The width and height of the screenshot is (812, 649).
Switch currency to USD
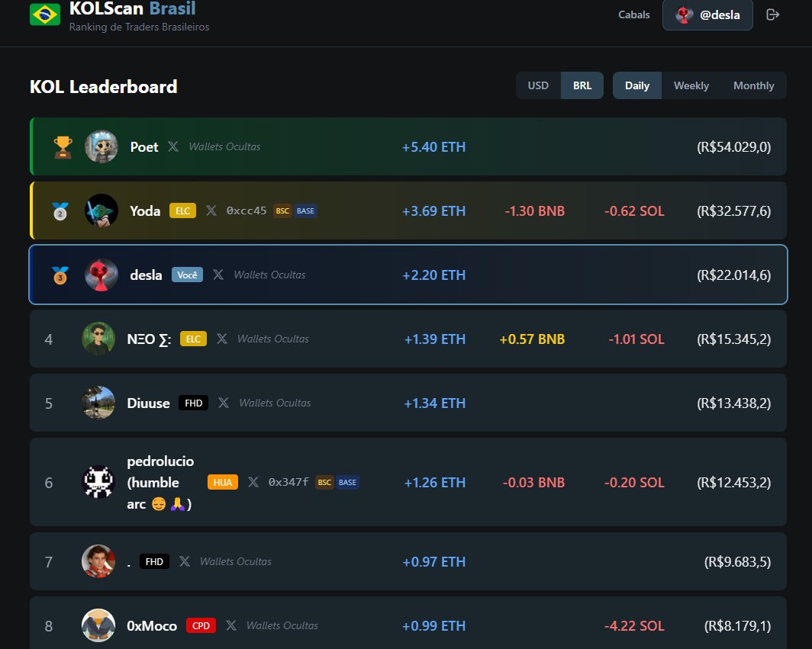pyautogui.click(x=538, y=85)
